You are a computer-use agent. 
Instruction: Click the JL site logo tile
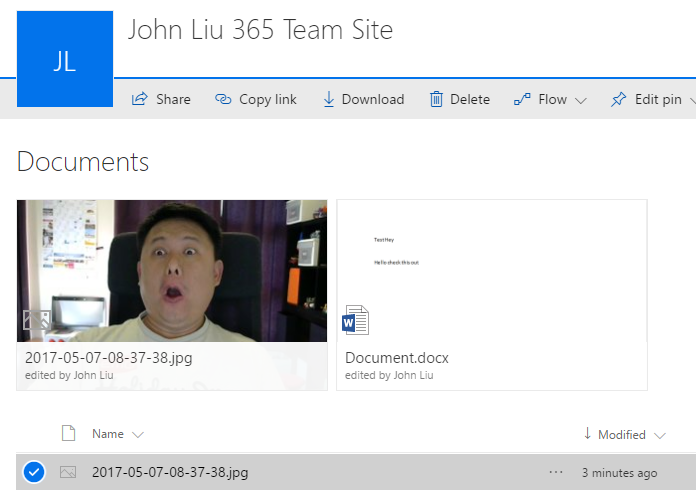click(64, 59)
